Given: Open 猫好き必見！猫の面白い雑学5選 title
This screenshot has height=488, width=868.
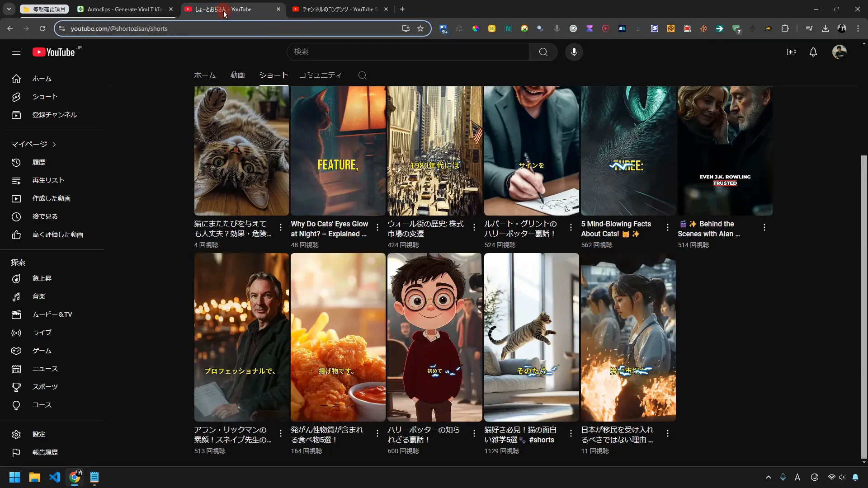Looking at the screenshot, I should pos(520,435).
